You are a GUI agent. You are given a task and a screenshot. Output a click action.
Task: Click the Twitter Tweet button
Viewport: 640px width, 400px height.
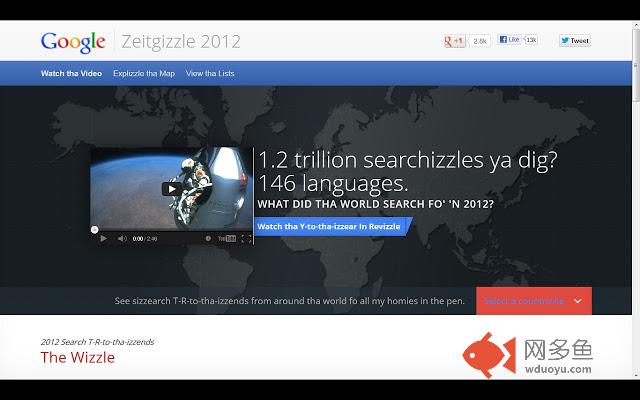pos(575,40)
